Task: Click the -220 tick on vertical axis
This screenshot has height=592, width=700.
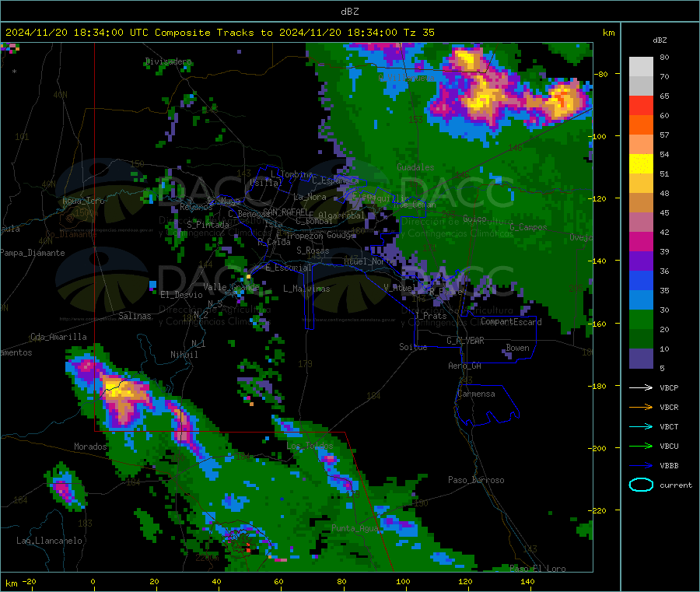Action: point(599,511)
